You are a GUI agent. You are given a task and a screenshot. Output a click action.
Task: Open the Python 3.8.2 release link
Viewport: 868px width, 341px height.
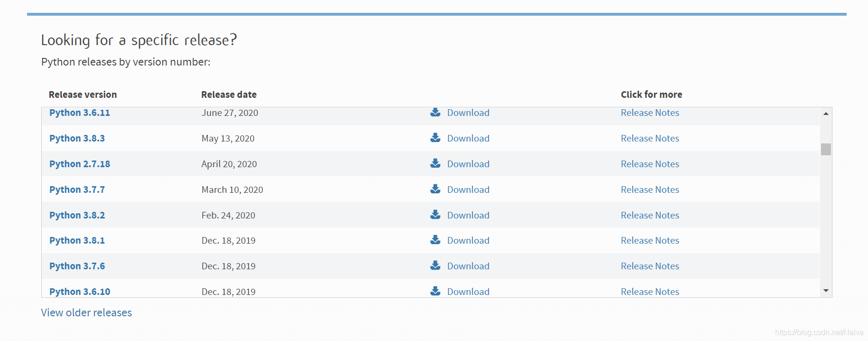coord(77,215)
